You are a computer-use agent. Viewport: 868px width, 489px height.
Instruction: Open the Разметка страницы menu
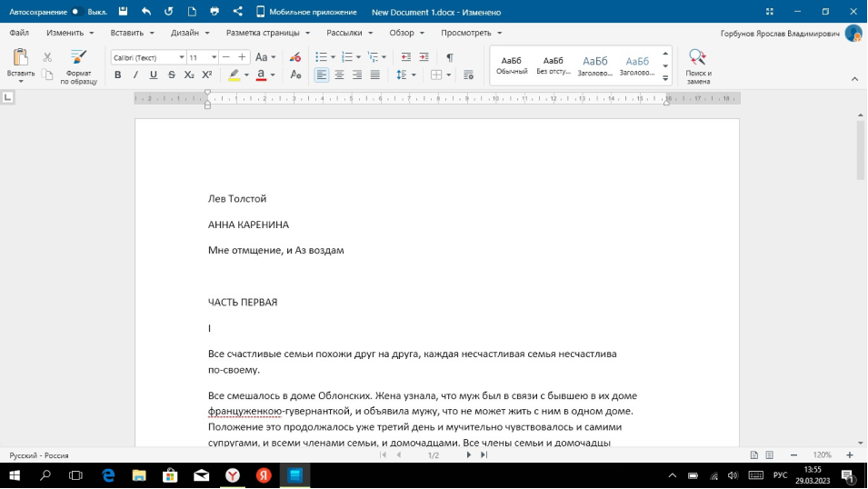pyautogui.click(x=268, y=33)
